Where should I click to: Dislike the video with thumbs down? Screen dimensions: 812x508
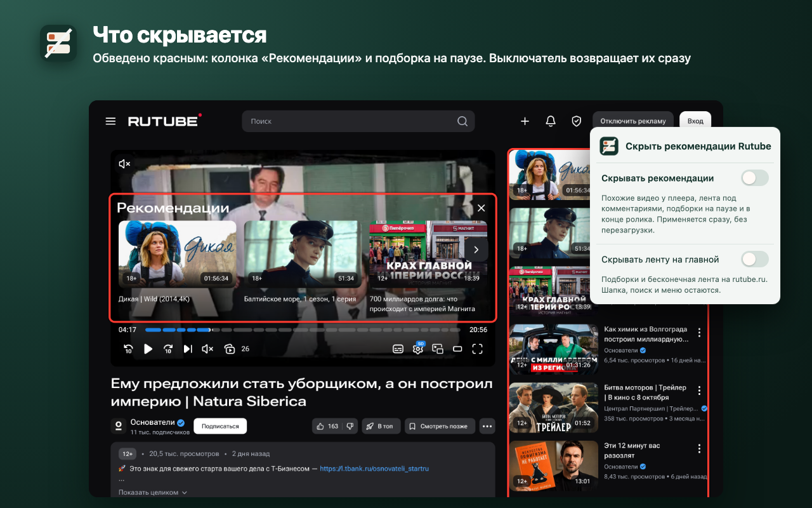pyautogui.click(x=350, y=426)
